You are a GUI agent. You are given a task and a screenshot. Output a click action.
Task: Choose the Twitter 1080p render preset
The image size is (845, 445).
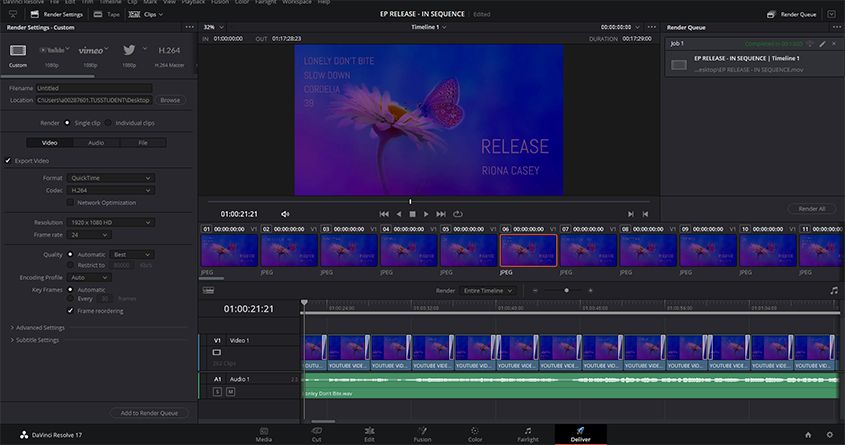point(128,50)
